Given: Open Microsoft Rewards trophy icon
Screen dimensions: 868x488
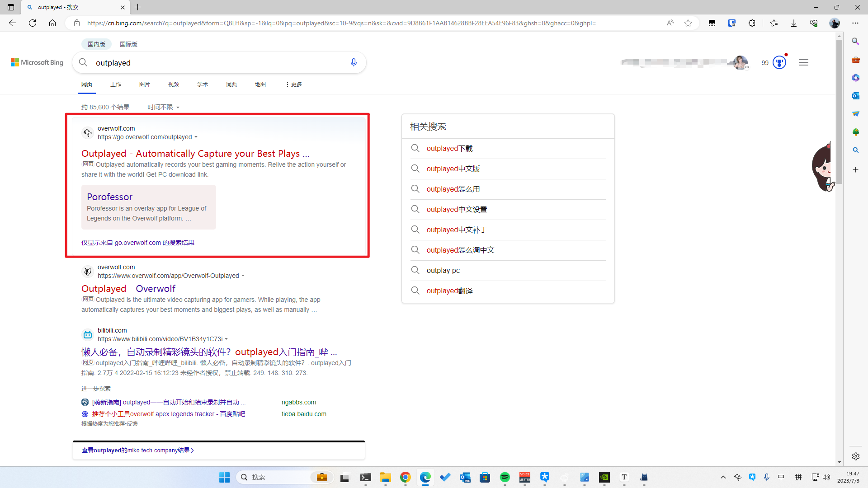Looking at the screenshot, I should pyautogui.click(x=779, y=62).
